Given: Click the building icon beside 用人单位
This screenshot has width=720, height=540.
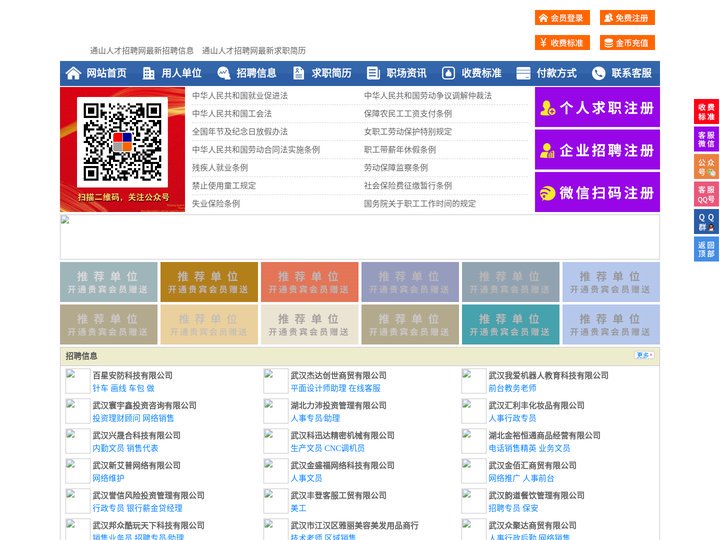Looking at the screenshot, I should click(x=148, y=73).
